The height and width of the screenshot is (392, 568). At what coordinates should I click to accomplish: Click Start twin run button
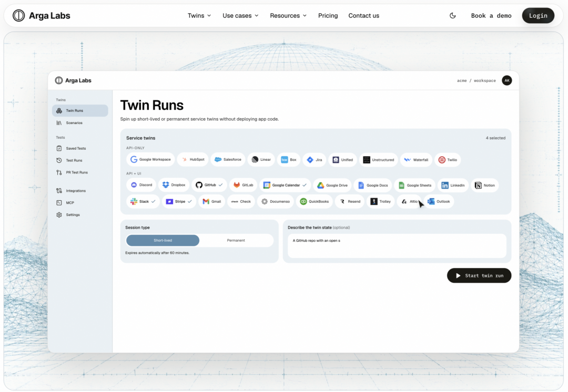[x=479, y=275]
